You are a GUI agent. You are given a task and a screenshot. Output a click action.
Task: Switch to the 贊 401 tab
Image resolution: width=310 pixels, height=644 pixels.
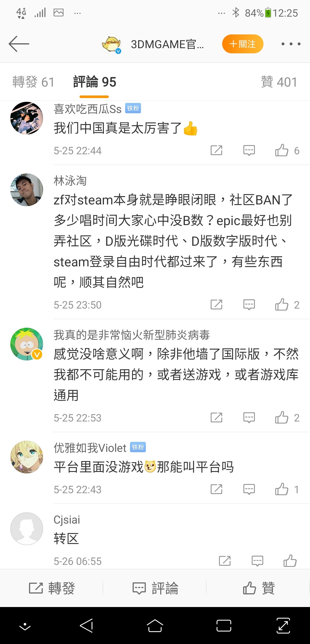click(x=279, y=82)
